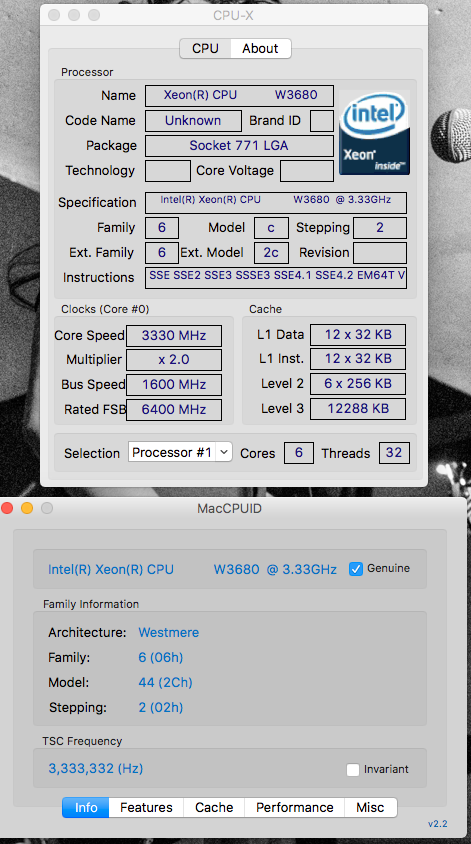Click the Stepping value 2 (02h)
The width and height of the screenshot is (471, 844).
[160, 707]
